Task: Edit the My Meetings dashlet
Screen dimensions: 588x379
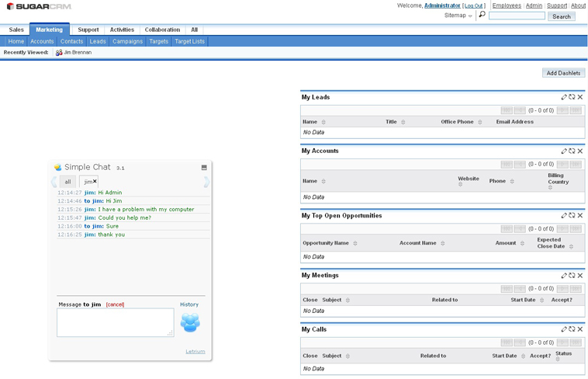Action: click(564, 276)
